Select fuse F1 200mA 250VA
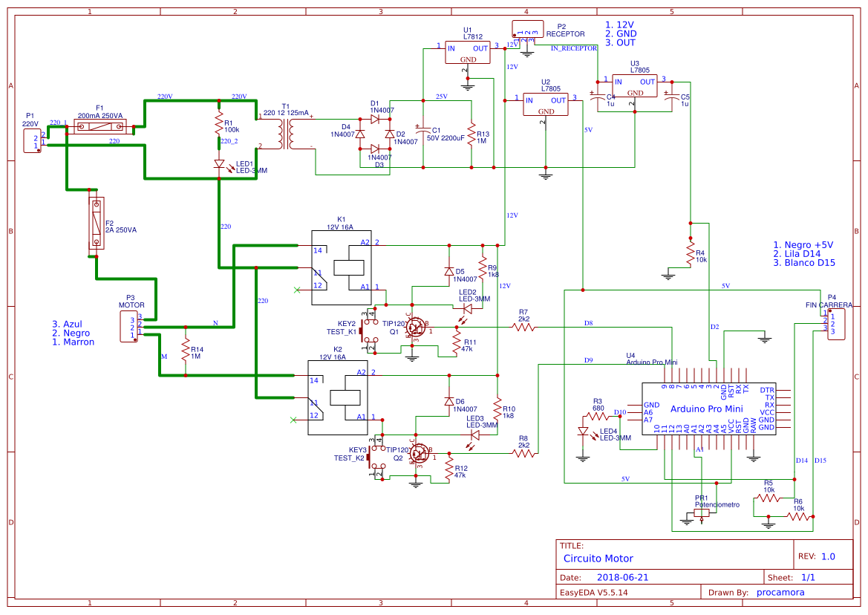 click(x=100, y=127)
